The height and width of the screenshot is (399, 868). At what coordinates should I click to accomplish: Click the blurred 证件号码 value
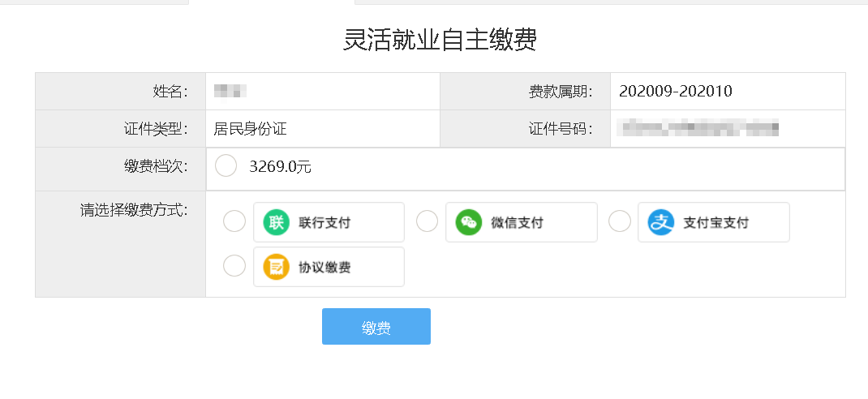(698, 128)
